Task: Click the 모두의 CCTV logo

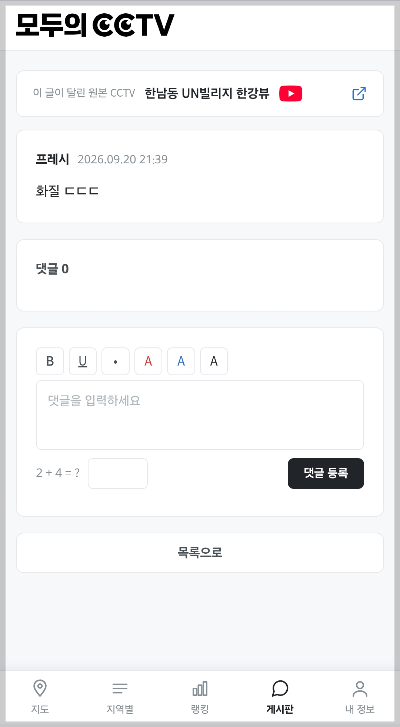Action: [95, 25]
